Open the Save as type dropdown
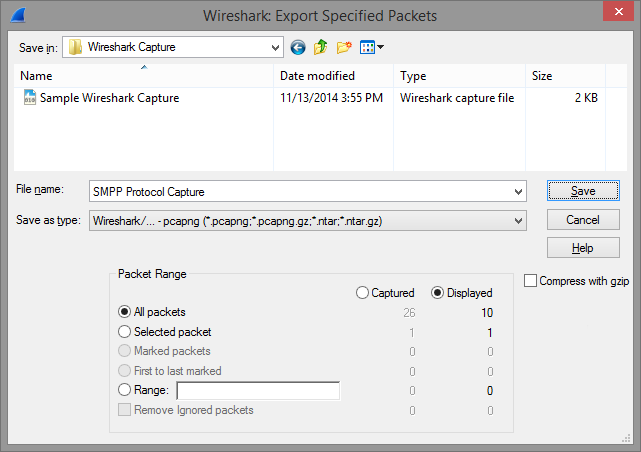 (518, 221)
